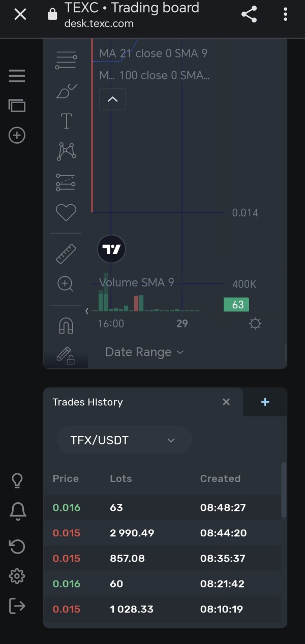Image resolution: width=305 pixels, height=644 pixels.
Task: Click the Share page button
Action: (249, 14)
